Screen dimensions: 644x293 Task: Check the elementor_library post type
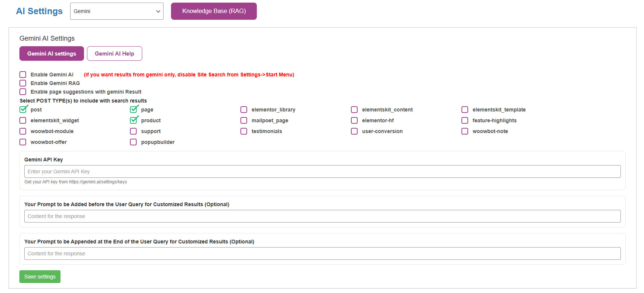tap(244, 110)
